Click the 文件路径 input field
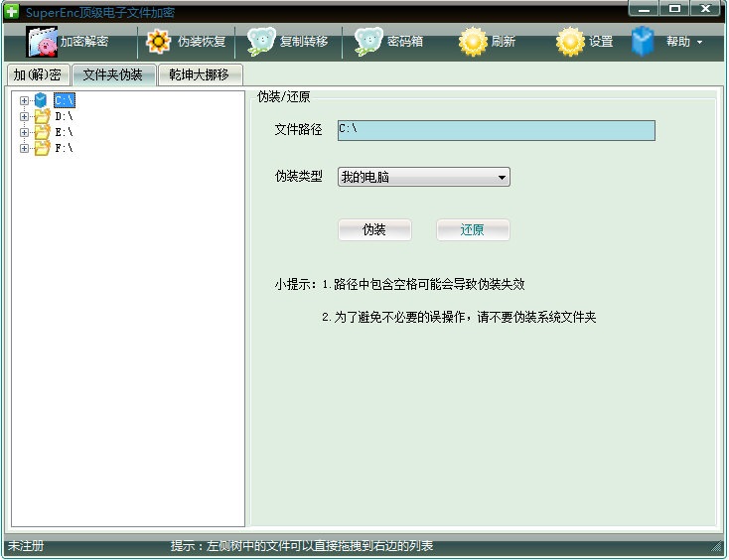This screenshot has width=729, height=560. click(x=496, y=130)
